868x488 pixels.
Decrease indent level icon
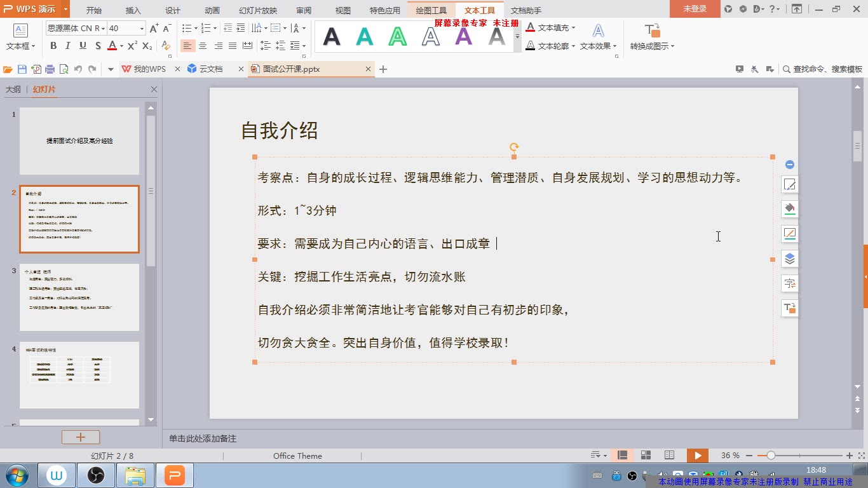(x=227, y=28)
